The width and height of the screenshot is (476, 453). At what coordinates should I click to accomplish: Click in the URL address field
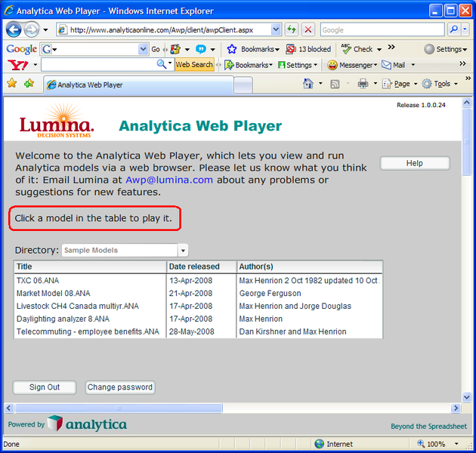[170, 29]
